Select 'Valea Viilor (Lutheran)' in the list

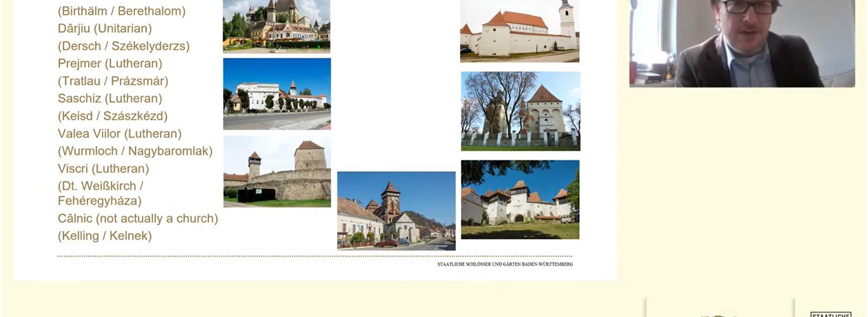point(119,134)
